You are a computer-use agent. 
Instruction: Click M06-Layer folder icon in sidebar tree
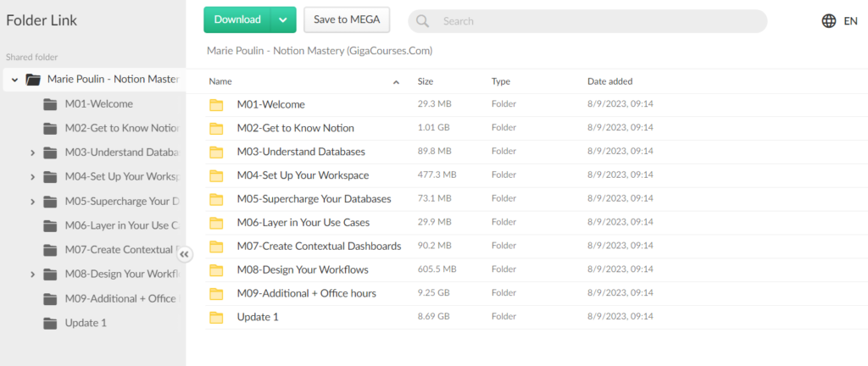(x=50, y=225)
